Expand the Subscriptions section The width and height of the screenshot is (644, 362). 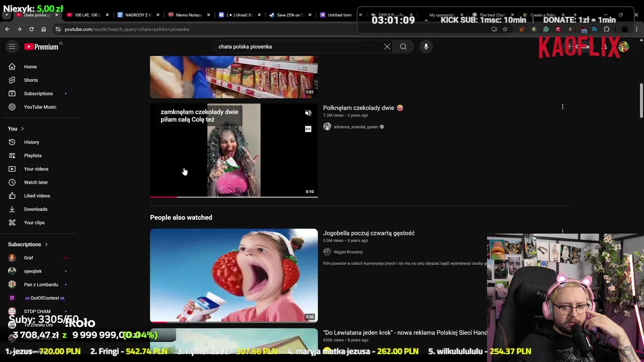tap(28, 244)
